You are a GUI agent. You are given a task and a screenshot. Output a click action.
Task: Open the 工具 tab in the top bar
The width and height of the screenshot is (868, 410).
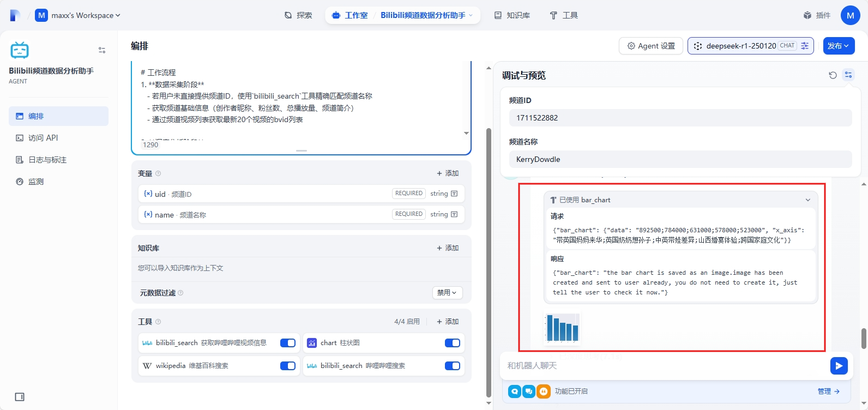pos(564,15)
